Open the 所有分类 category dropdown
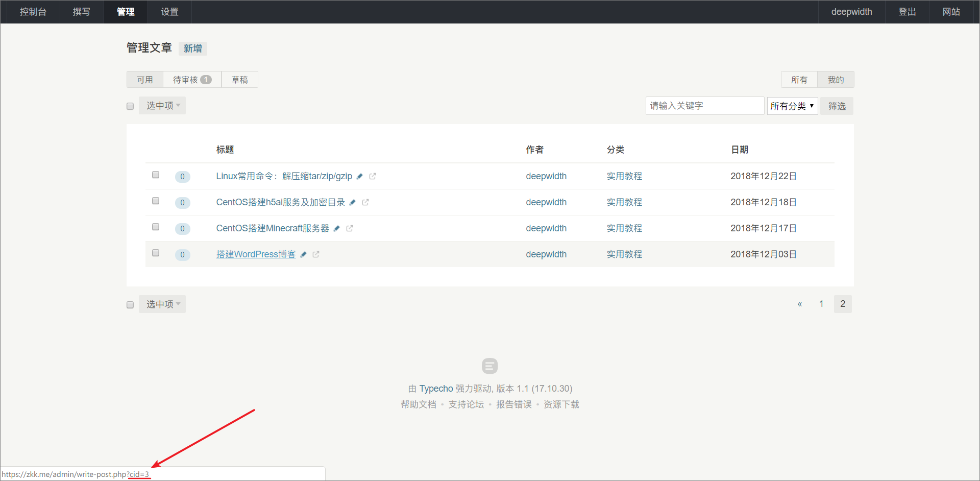980x481 pixels. pyautogui.click(x=792, y=106)
